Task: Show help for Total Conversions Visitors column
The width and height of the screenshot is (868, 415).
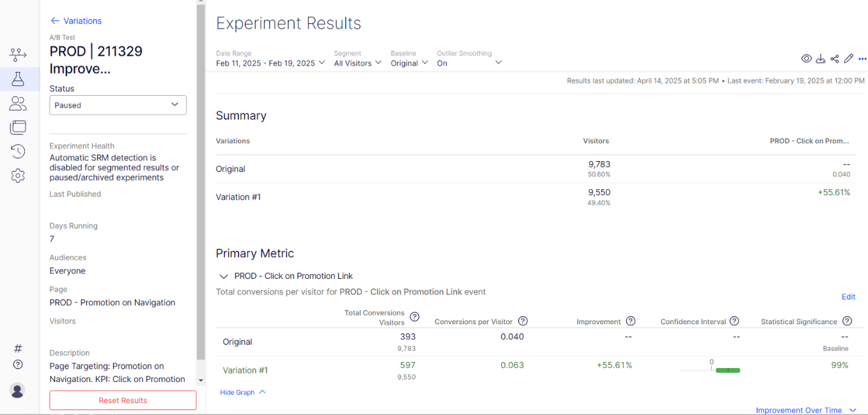Action: pyautogui.click(x=415, y=317)
